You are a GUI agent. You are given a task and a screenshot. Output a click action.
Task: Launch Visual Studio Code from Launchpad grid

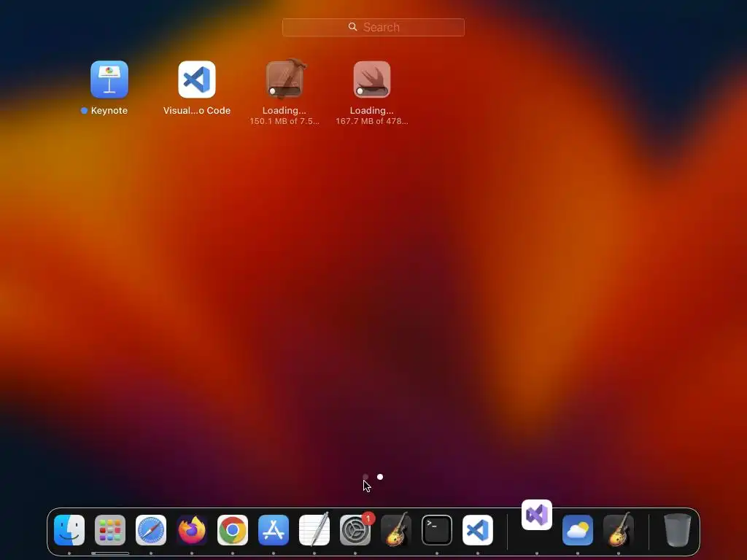point(197,79)
